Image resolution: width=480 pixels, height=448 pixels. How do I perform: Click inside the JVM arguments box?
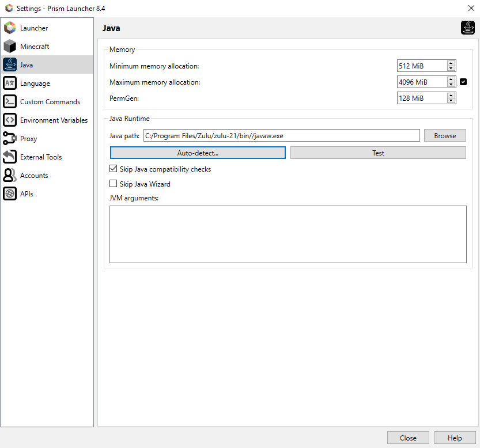pos(288,234)
